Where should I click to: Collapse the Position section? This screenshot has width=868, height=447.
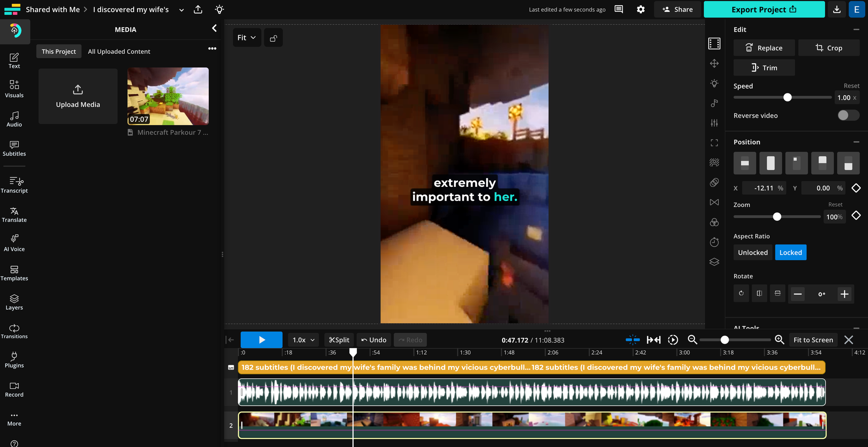click(856, 142)
